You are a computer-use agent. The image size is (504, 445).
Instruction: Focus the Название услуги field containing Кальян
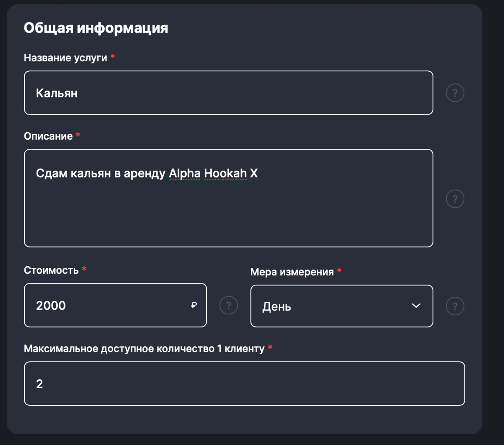click(228, 93)
